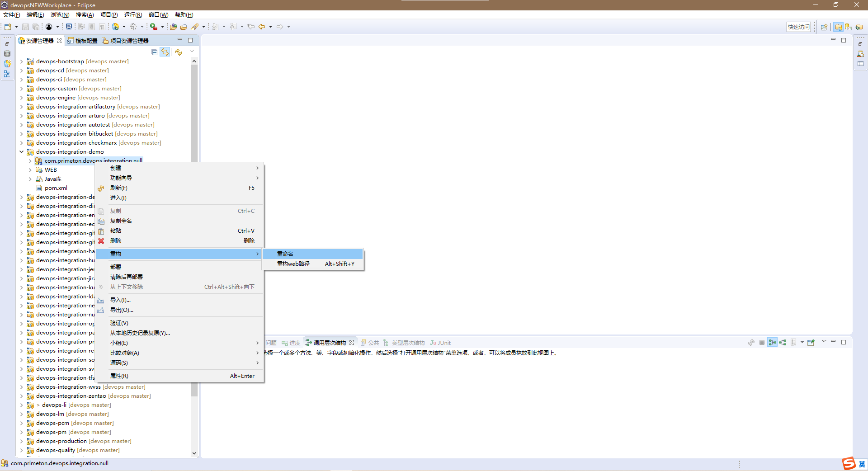Viewport: 868px width, 471px height.
Task: Click the Open Perspective icon
Action: pos(824,27)
